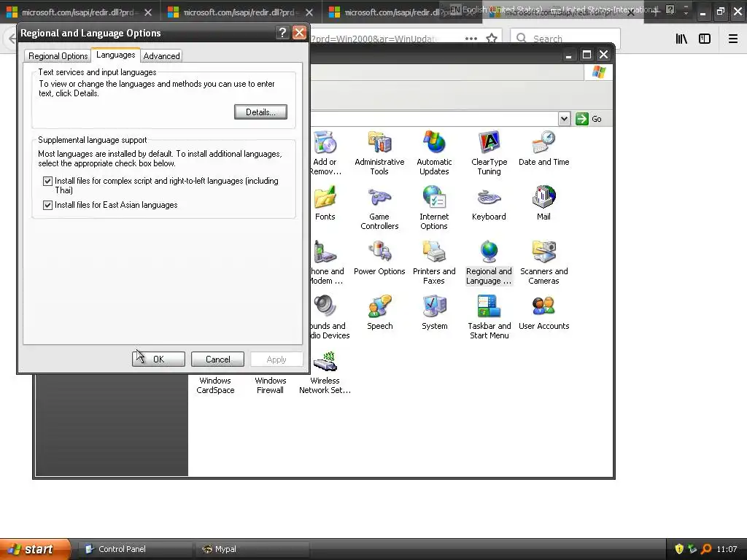Open the Fonts folder icon
The image size is (747, 560).
[325, 197]
